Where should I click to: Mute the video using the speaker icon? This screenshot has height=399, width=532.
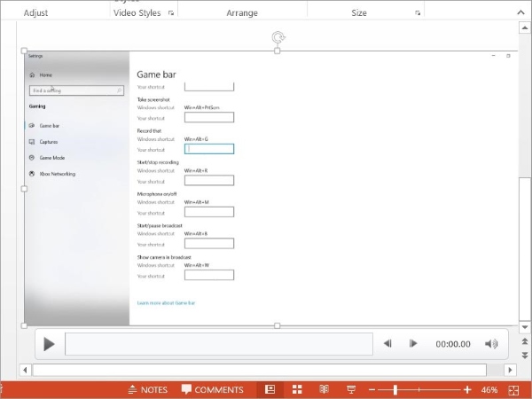[491, 344]
